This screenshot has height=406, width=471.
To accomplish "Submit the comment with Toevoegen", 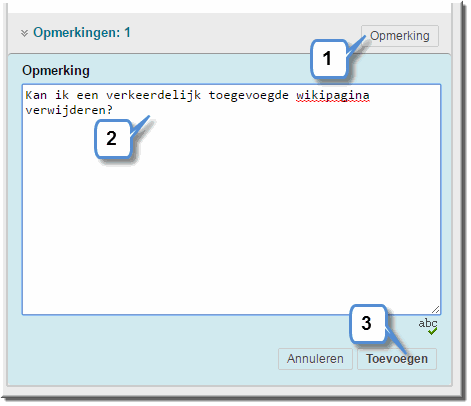I will [397, 359].
